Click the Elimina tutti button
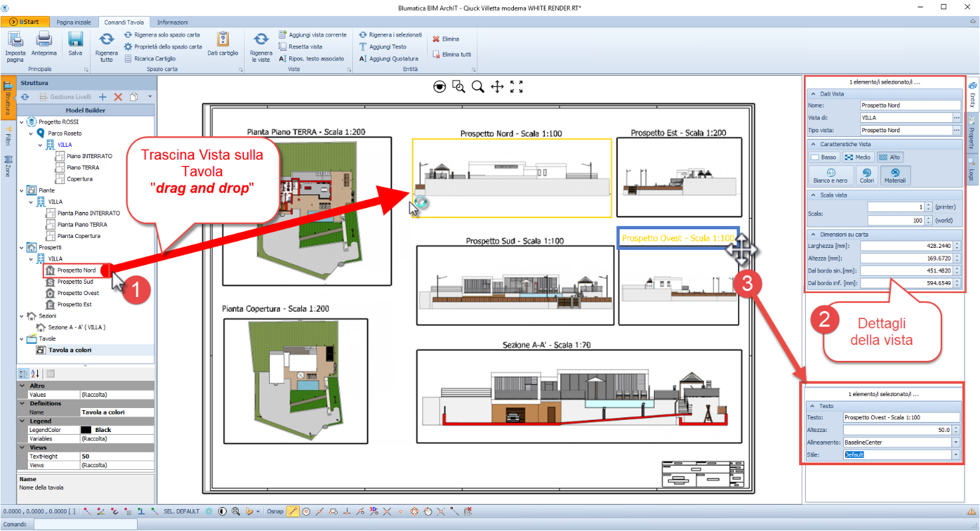 tap(452, 54)
